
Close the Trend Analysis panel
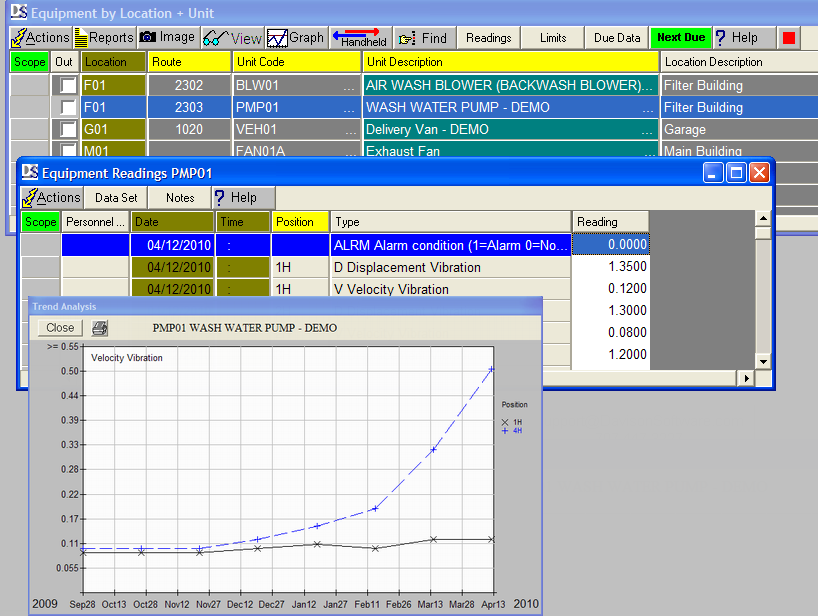point(60,328)
